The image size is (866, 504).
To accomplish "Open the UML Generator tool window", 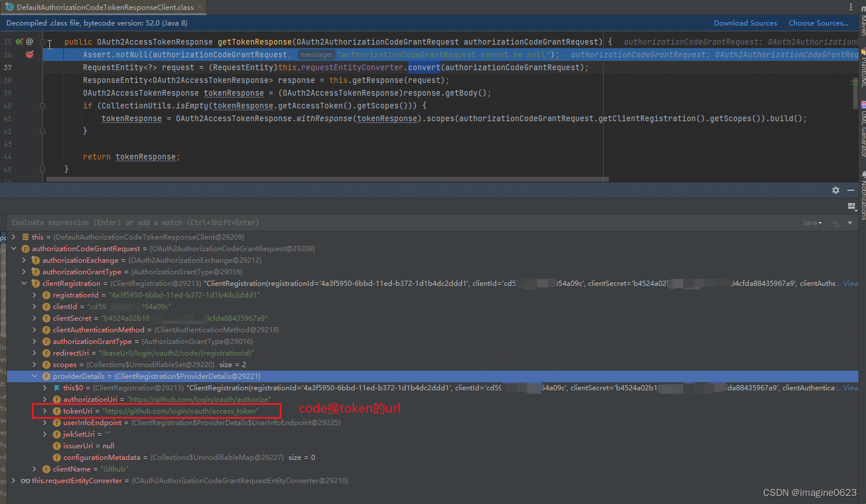I will pyautogui.click(x=863, y=129).
